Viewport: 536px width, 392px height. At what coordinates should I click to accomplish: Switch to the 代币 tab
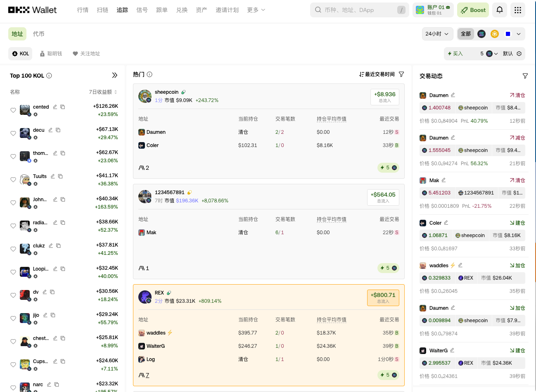tap(38, 33)
